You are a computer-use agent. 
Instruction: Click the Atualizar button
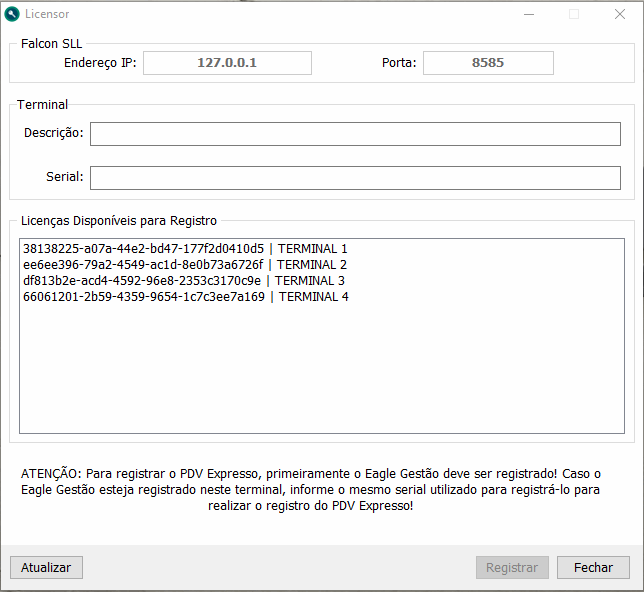[46, 567]
